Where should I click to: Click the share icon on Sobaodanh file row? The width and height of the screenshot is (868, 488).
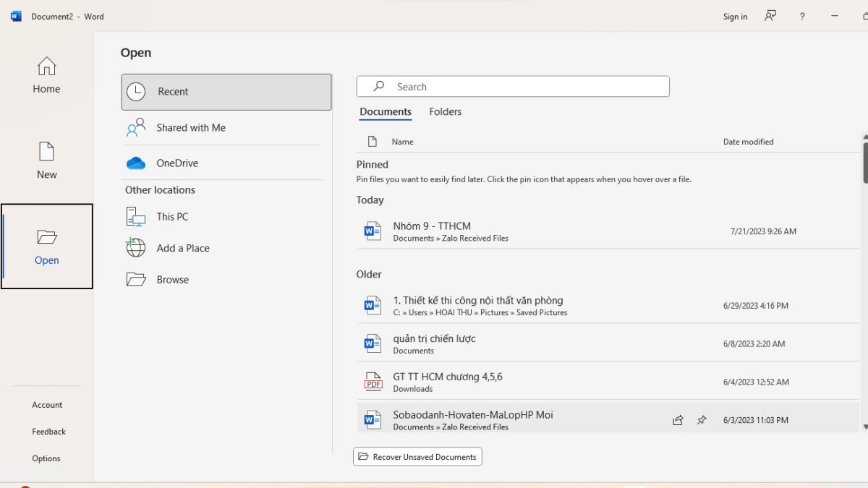pyautogui.click(x=678, y=420)
